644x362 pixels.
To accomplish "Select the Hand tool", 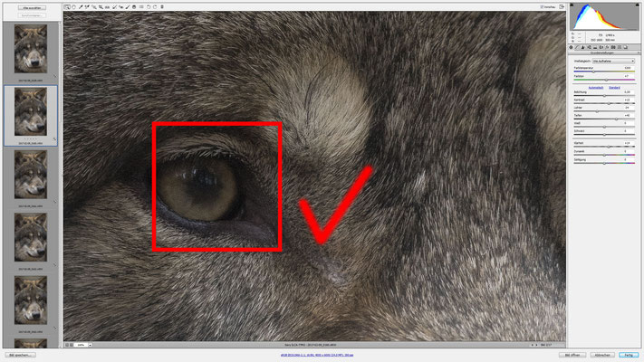I will click(74, 7).
